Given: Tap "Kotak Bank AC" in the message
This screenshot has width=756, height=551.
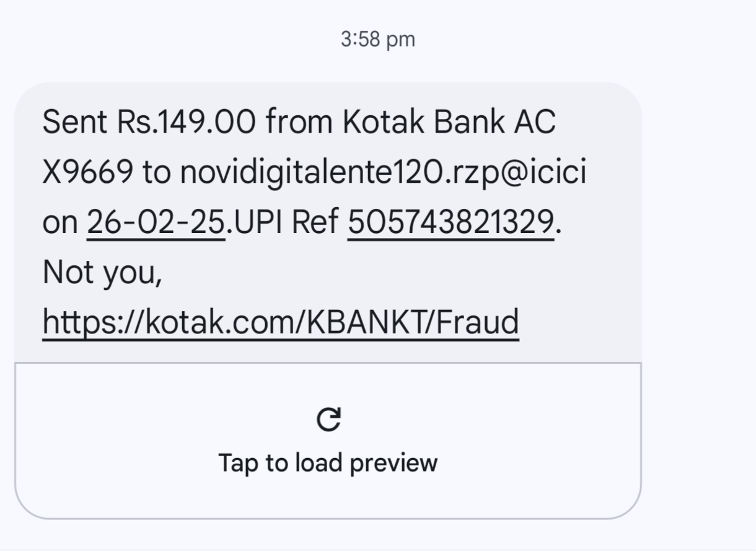Looking at the screenshot, I should pos(449,123).
